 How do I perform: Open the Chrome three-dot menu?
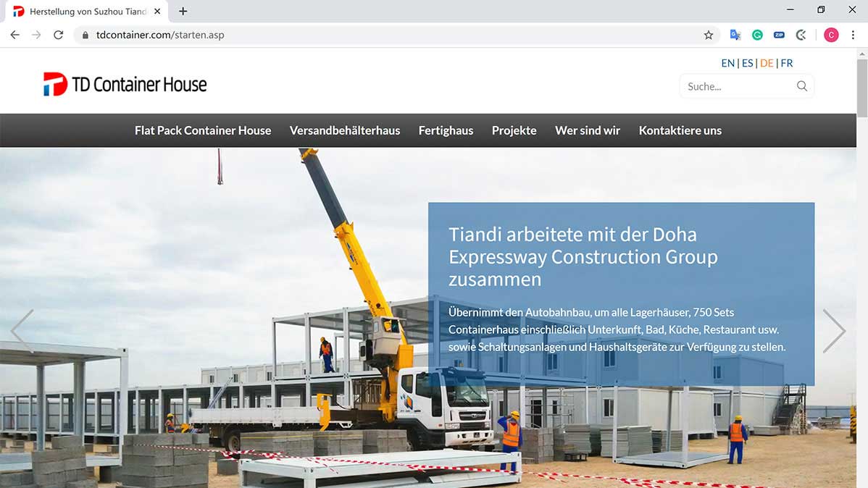pyautogui.click(x=853, y=35)
